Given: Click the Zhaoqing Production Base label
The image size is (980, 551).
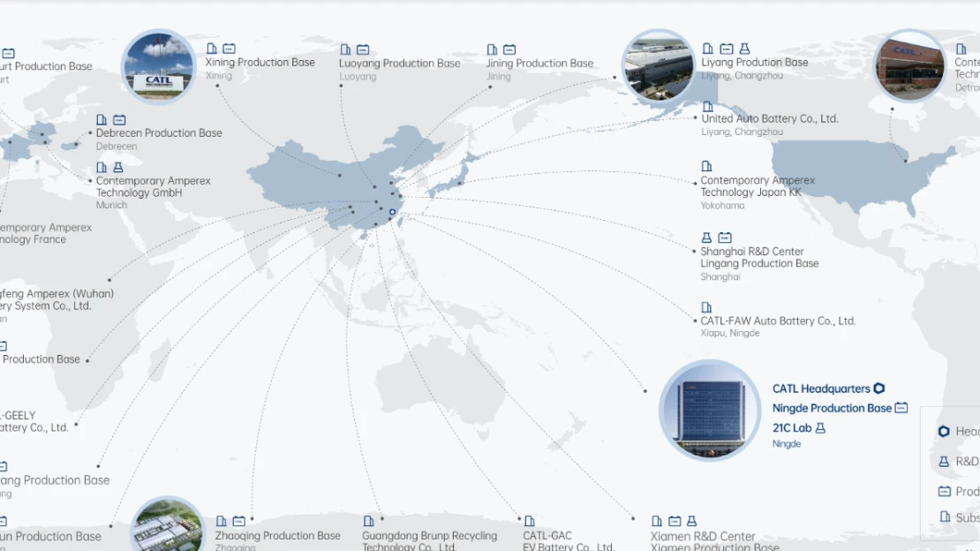Looking at the screenshot, I should coord(277,536).
